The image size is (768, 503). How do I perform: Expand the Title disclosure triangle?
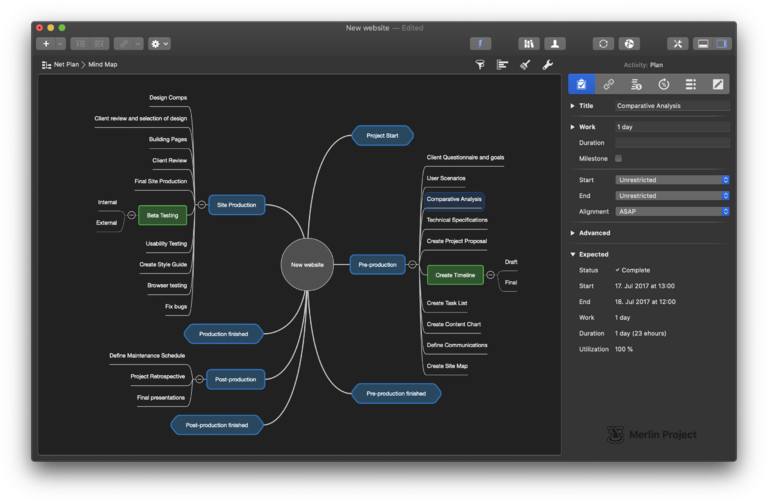pyautogui.click(x=572, y=106)
